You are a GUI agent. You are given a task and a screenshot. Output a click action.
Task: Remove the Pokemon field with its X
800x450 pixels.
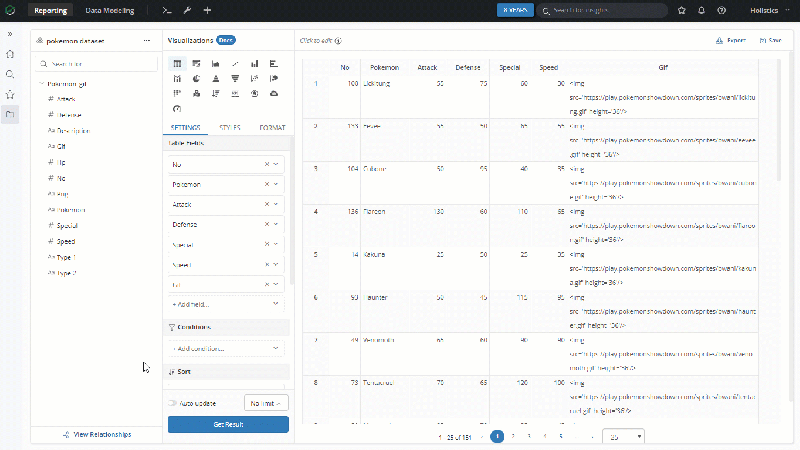tap(267, 184)
